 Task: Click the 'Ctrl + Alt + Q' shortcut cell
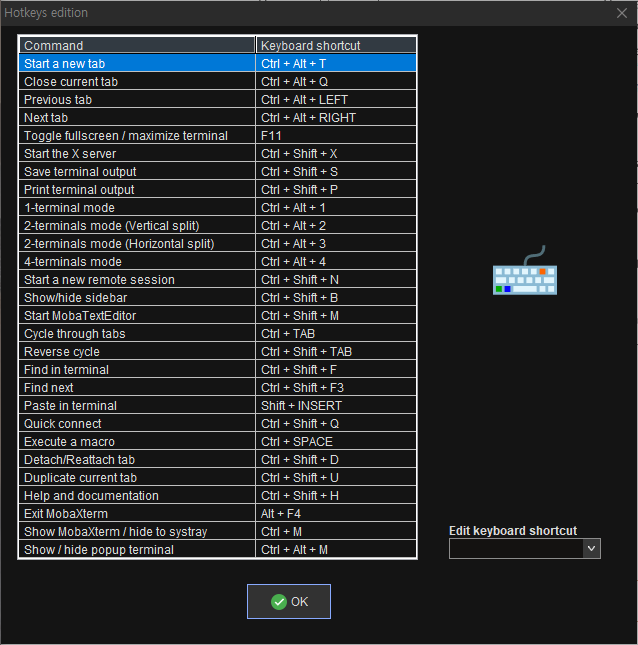click(x=336, y=81)
